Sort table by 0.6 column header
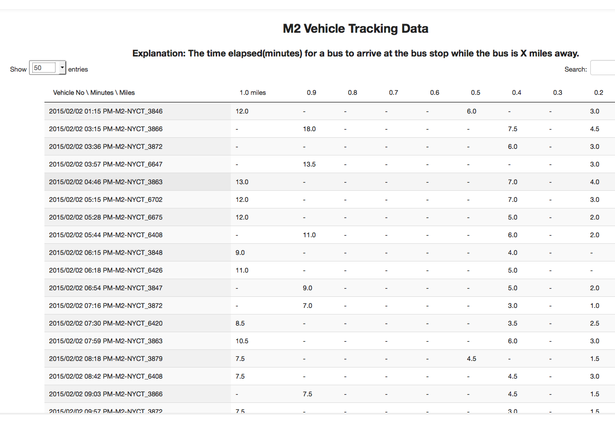This screenshot has width=615, height=424. [435, 93]
